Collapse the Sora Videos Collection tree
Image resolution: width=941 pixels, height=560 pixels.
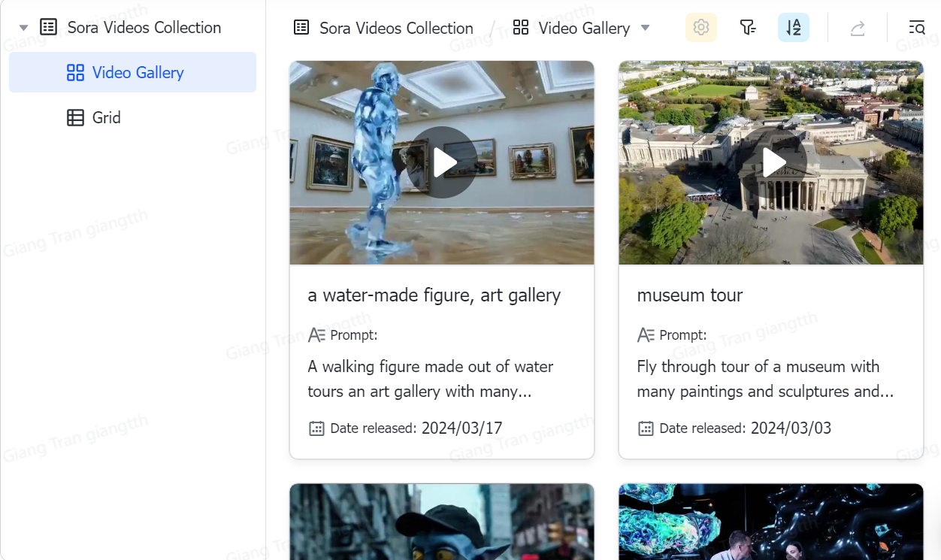coord(23,26)
